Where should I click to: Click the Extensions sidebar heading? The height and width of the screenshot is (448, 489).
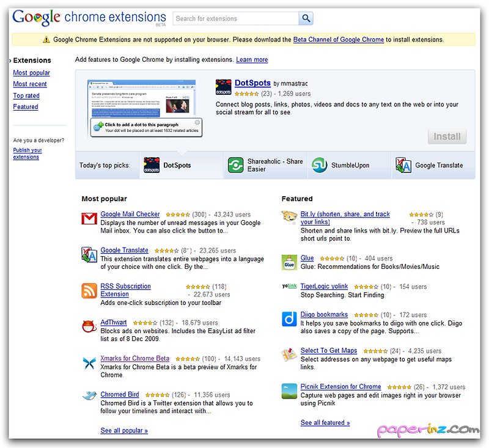pos(32,60)
